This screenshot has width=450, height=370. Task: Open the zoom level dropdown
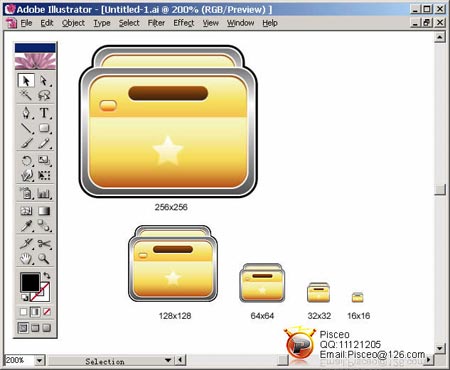click(x=39, y=360)
